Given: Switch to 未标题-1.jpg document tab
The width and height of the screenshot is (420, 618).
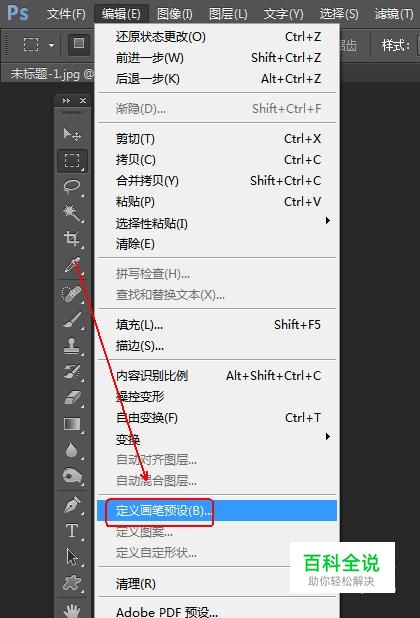Looking at the screenshot, I should [50, 74].
